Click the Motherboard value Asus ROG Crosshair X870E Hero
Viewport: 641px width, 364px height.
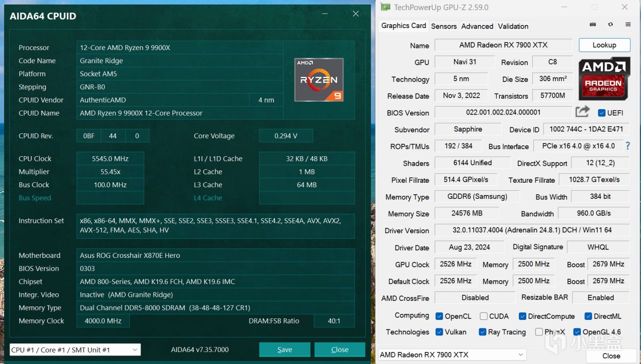[215, 255]
